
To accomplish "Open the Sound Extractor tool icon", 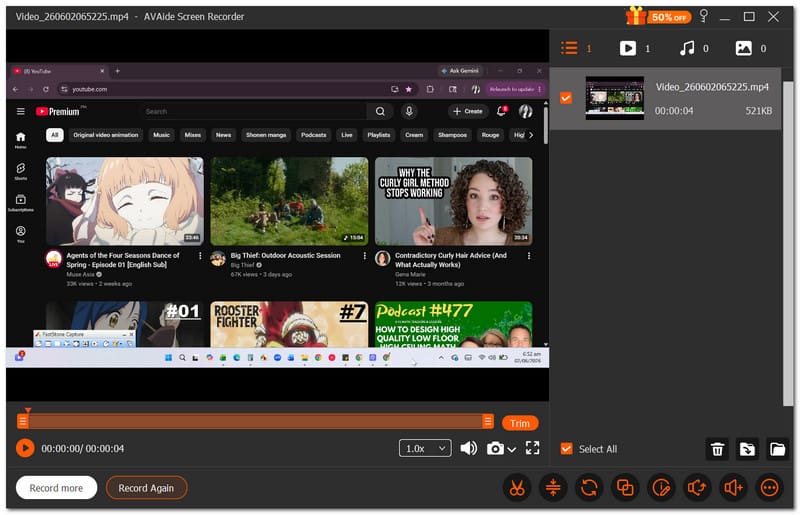I will [x=697, y=487].
